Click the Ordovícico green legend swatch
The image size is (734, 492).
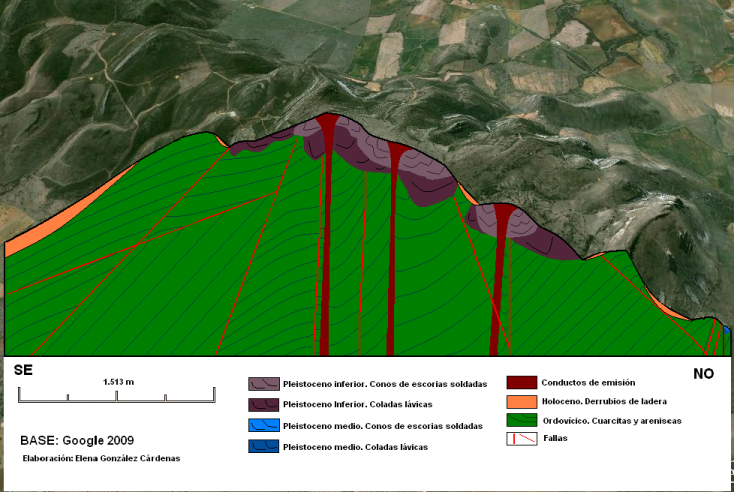coord(521,420)
